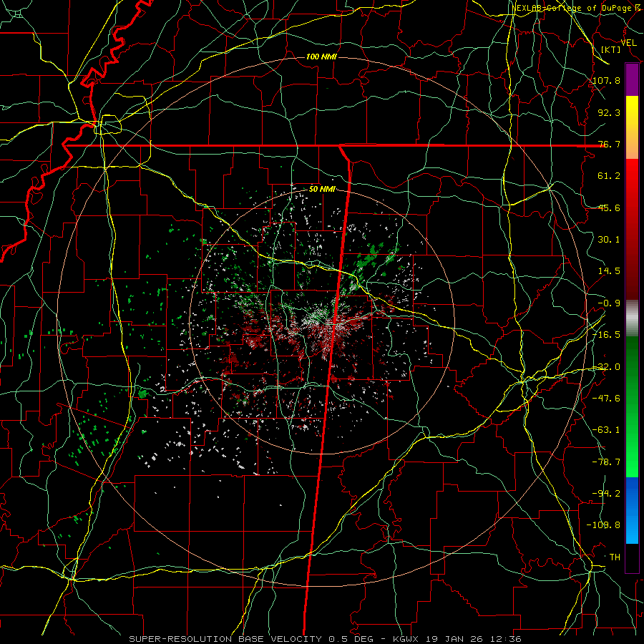Click the -63.1 velocity scale value
Image resolution: width=644 pixels, height=644 pixels.
click(x=606, y=429)
